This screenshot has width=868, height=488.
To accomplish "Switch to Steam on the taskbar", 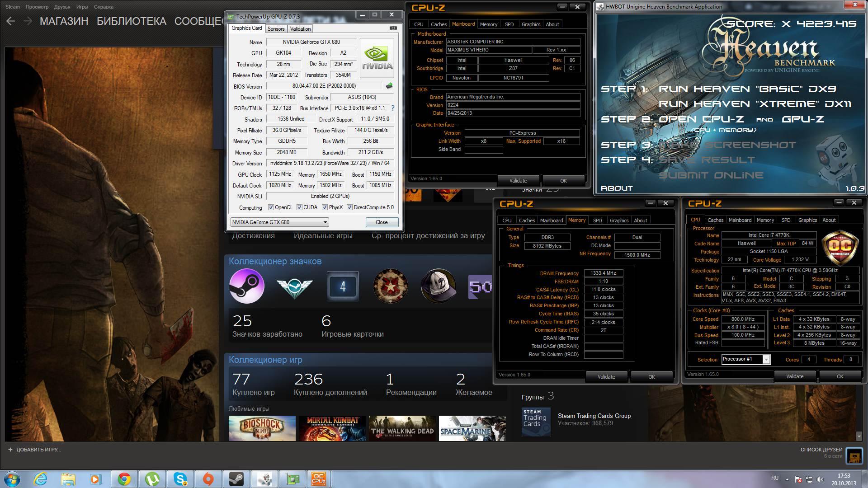I will 236,479.
